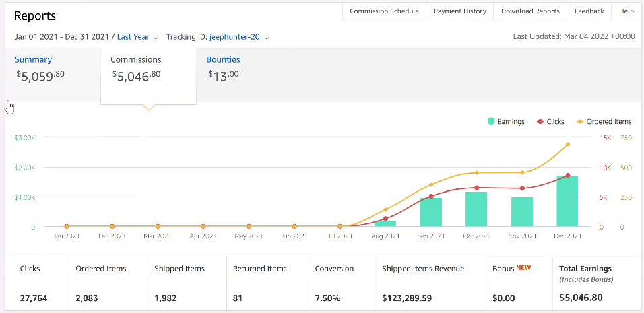This screenshot has width=644, height=313.
Task: Click the Clicks legend label
Action: pyautogui.click(x=556, y=121)
